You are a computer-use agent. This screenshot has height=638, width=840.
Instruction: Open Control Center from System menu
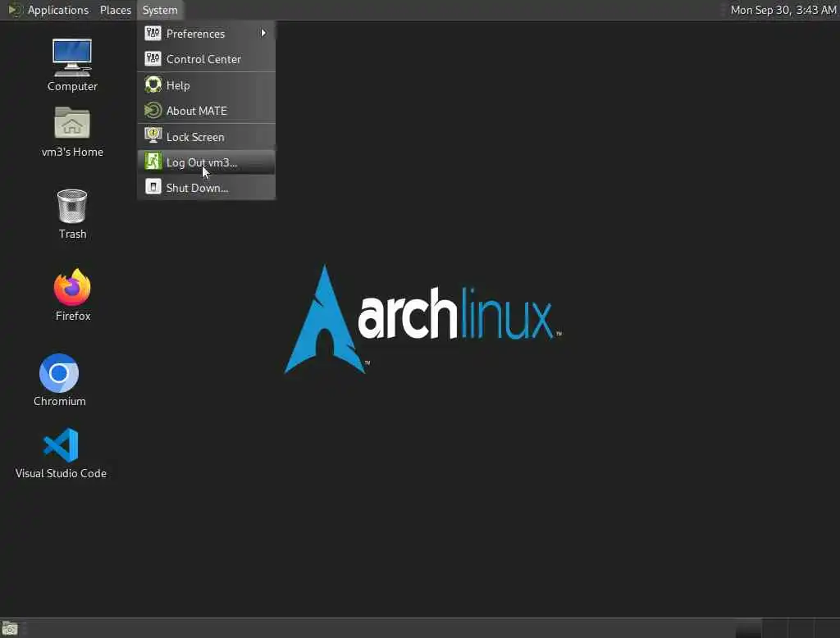pos(206,59)
